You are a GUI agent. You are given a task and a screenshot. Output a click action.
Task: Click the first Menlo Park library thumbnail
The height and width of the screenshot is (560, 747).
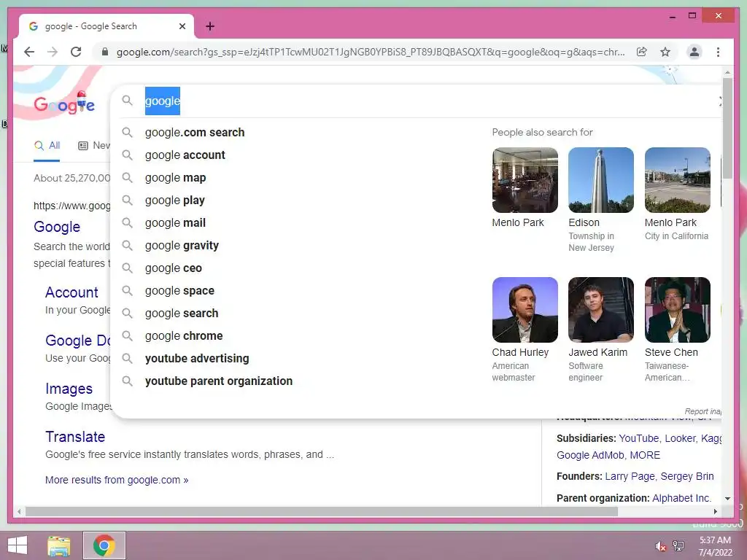click(x=525, y=180)
